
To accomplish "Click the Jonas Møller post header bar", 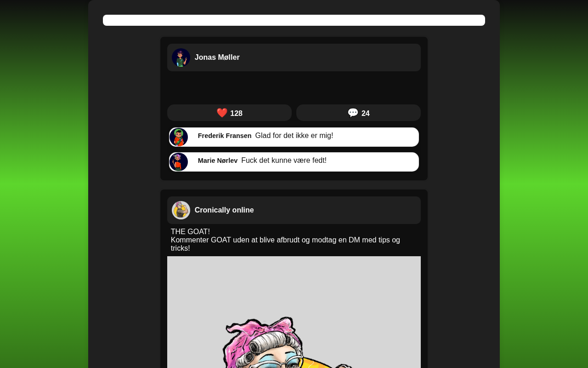I will (x=294, y=57).
